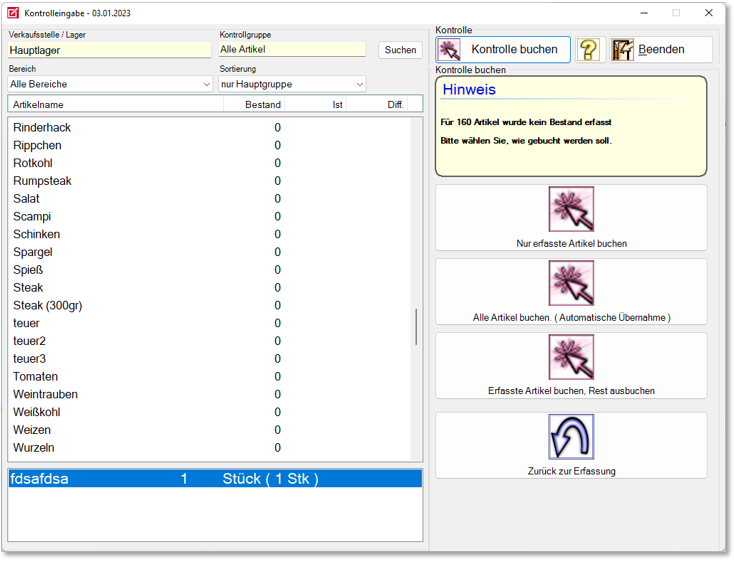The height and width of the screenshot is (562, 734).
Task: Select the Rinderhack row
Action: (209, 127)
